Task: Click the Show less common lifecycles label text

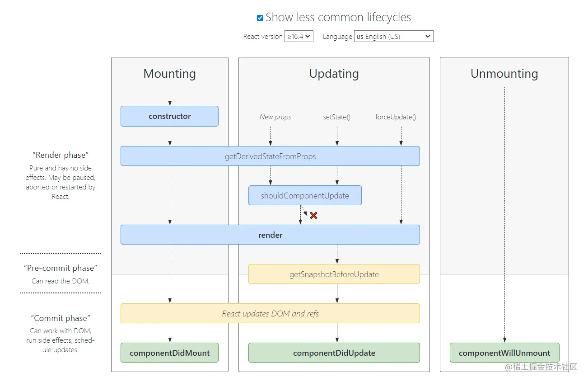Action: pos(338,18)
